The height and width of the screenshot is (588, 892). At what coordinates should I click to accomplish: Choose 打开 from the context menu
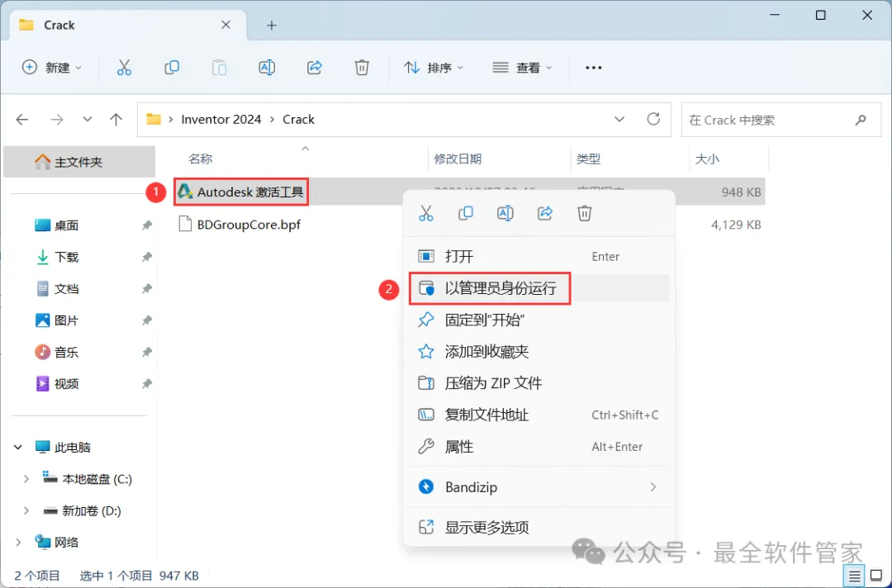coord(539,257)
